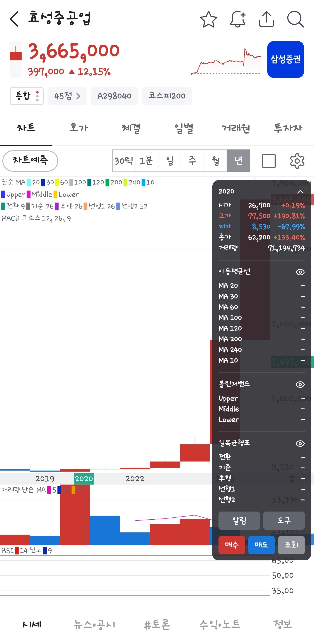Tap the 2022 year axis label

pos(135,479)
